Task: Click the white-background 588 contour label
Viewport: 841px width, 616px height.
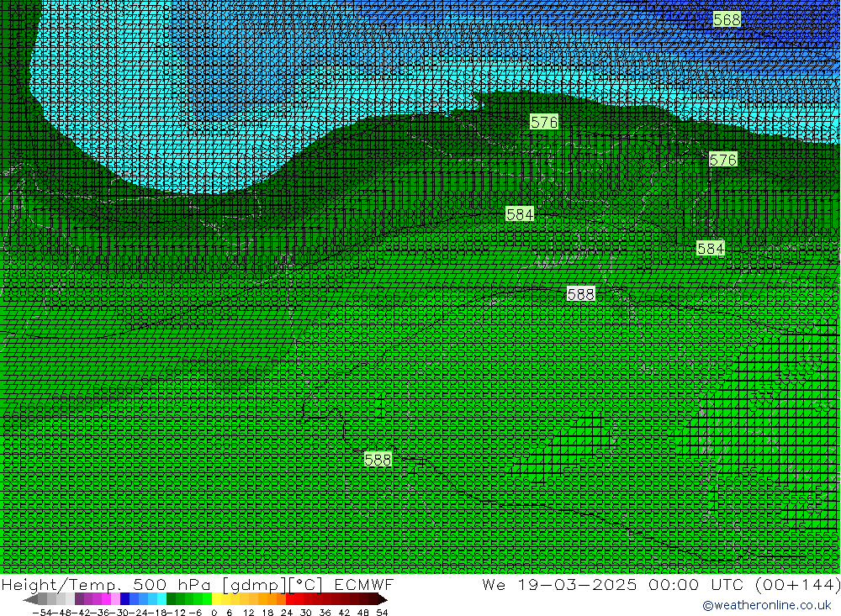Action: pos(581,294)
